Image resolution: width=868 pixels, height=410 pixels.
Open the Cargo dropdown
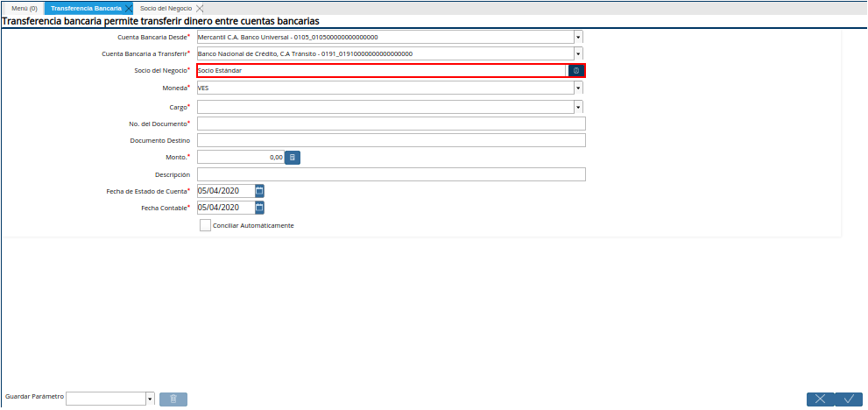click(578, 107)
